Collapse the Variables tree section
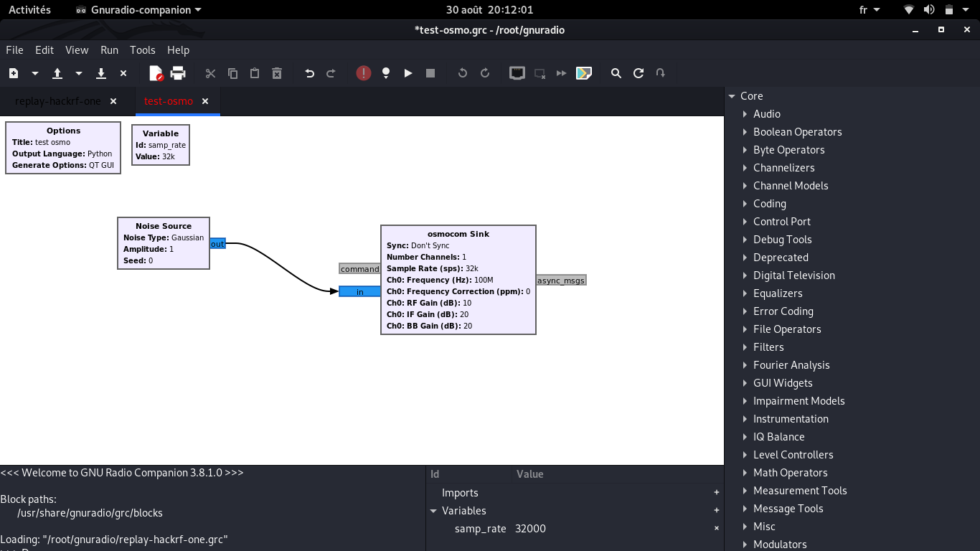Viewport: 980px width, 551px height. 433,511
